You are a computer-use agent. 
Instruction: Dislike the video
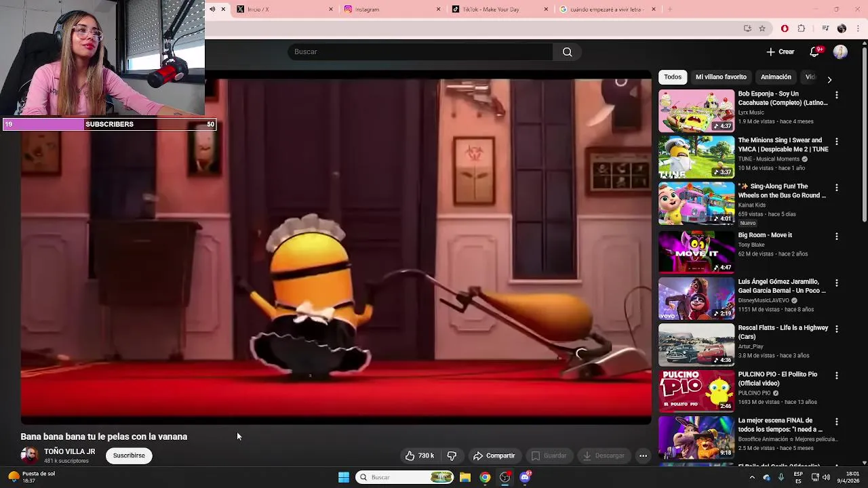pyautogui.click(x=452, y=455)
